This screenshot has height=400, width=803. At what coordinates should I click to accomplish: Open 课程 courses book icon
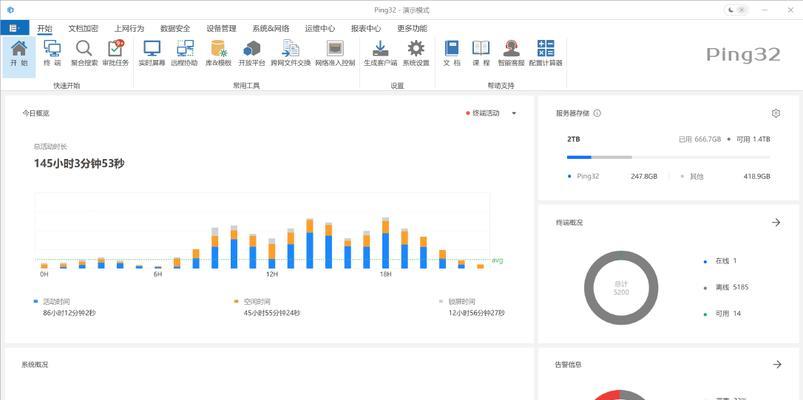click(481, 53)
